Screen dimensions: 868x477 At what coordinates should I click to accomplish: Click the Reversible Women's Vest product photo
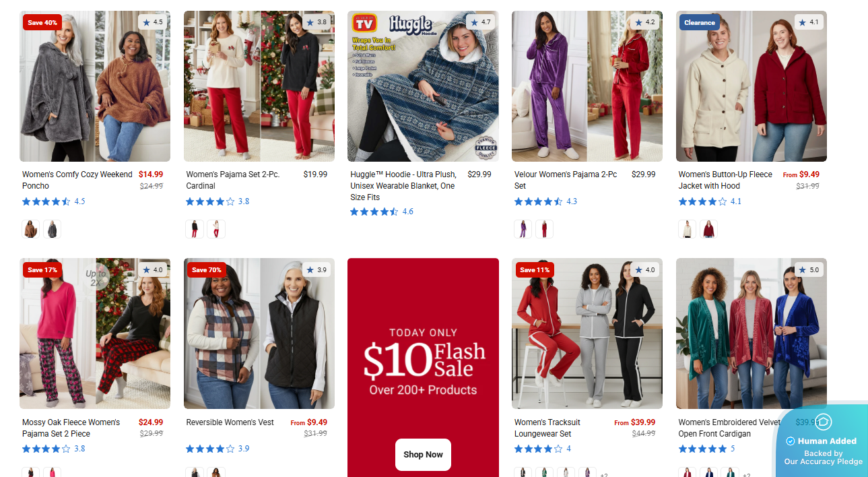coord(259,333)
